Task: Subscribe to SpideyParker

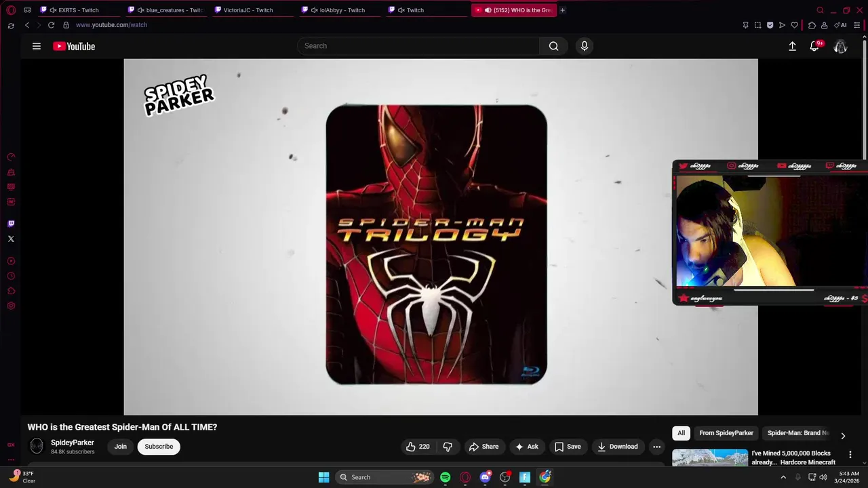Action: 159,447
